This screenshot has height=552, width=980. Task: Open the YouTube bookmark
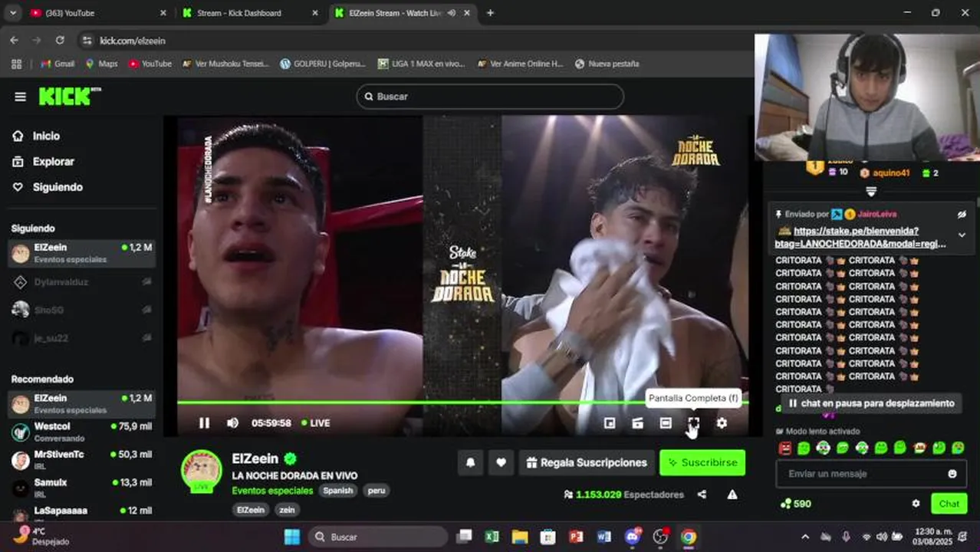150,64
